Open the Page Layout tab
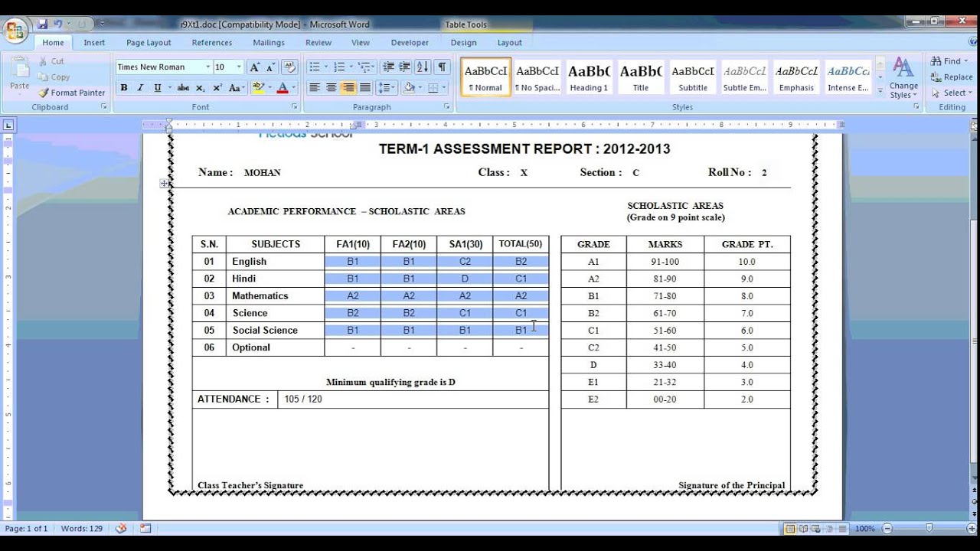The width and height of the screenshot is (980, 551). tap(149, 43)
